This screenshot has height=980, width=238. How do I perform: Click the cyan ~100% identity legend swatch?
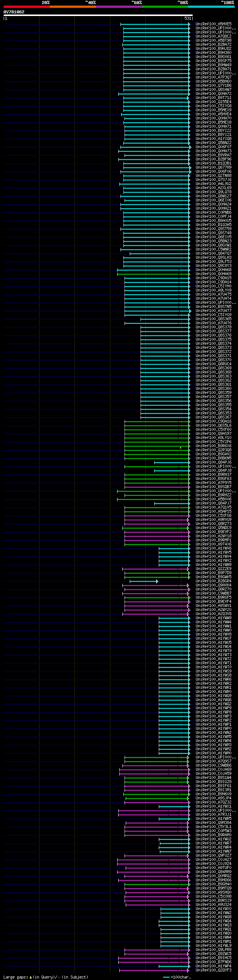[x=211, y=6]
